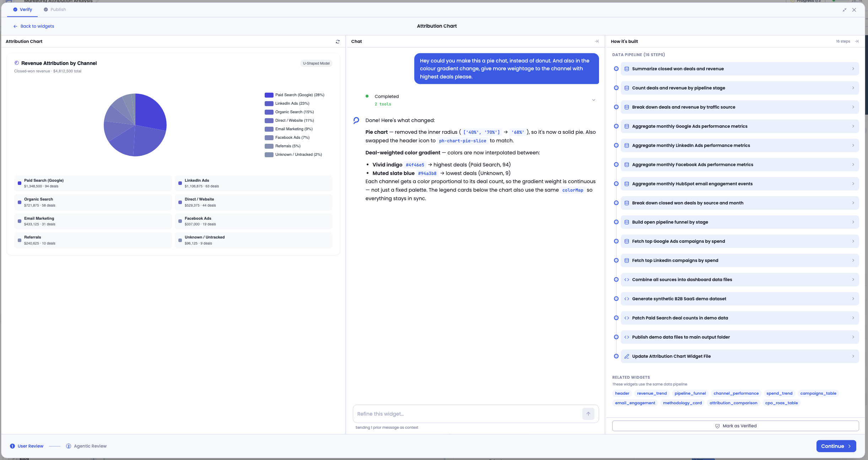Expand Fetch top LinkedIn campaigns by spend chevron
The image size is (868, 460).
coord(853,261)
